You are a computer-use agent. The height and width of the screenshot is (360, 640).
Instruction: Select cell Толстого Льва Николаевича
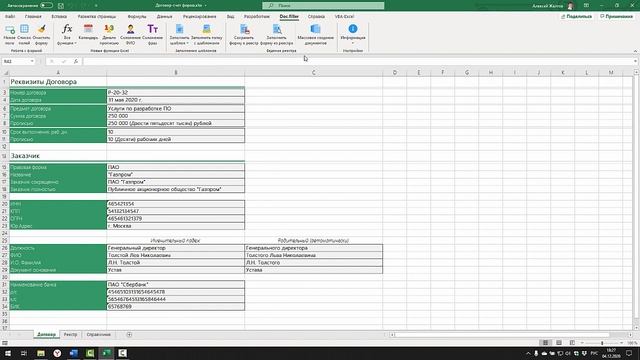click(x=313, y=255)
